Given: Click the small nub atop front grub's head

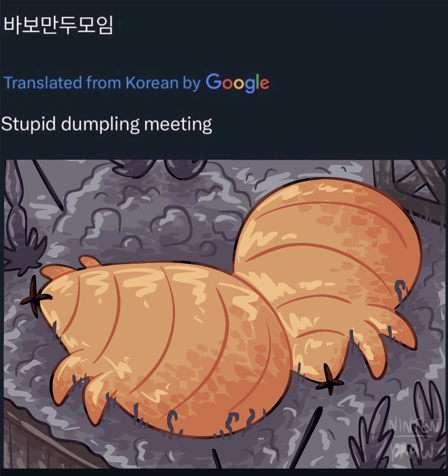Looking at the screenshot, I should pyautogui.click(x=89, y=261).
